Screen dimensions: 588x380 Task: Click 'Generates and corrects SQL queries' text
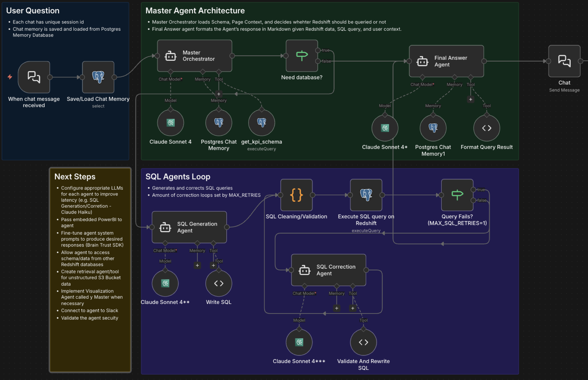(192, 188)
